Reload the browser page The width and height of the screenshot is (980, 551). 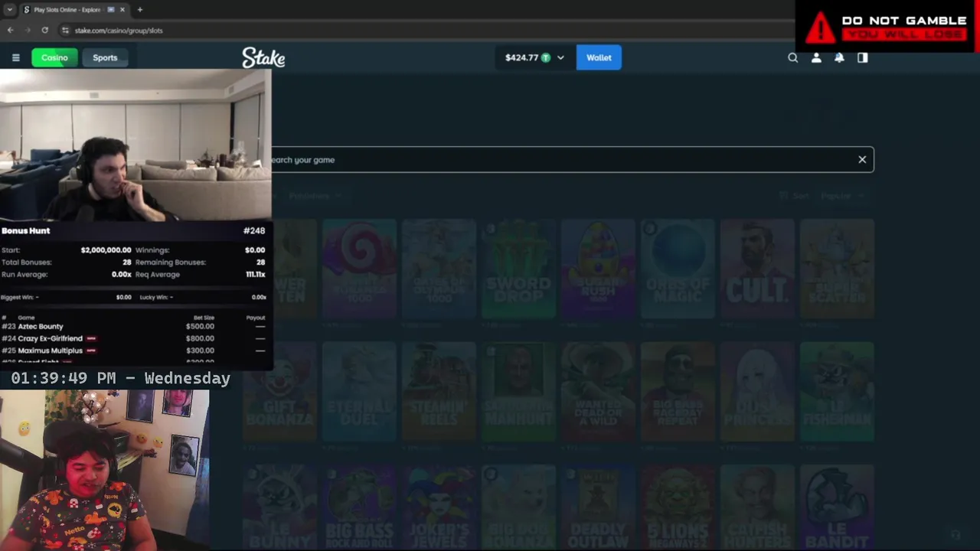pyautogui.click(x=45, y=30)
